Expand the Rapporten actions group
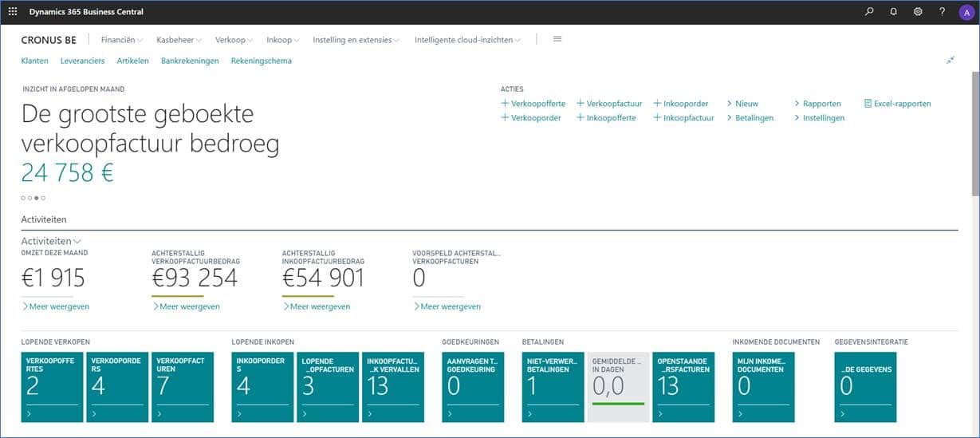Image resolution: width=980 pixels, height=438 pixels. point(817,104)
